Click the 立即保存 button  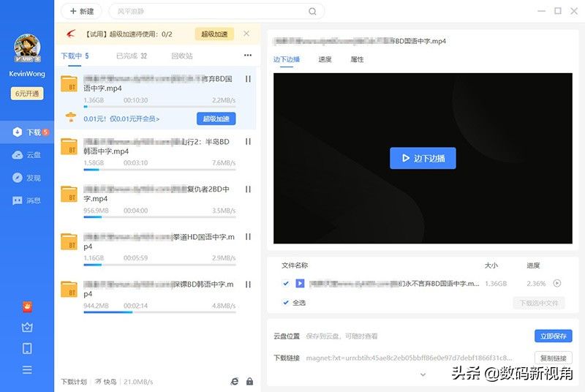pyautogui.click(x=554, y=336)
